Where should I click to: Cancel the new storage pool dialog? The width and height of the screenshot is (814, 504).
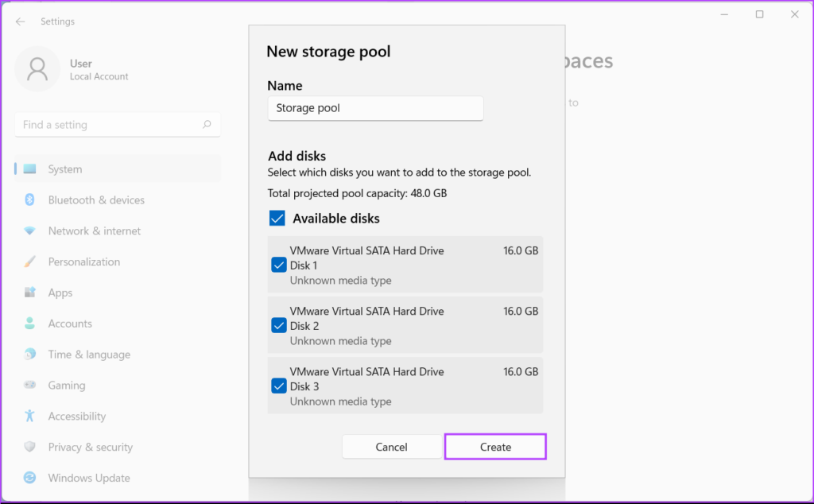tap(391, 447)
